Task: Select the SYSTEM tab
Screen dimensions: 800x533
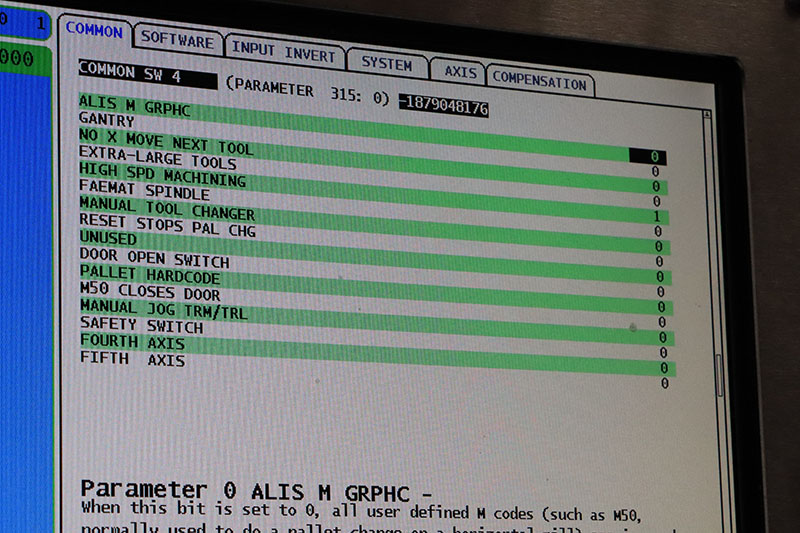Action: coord(387,63)
